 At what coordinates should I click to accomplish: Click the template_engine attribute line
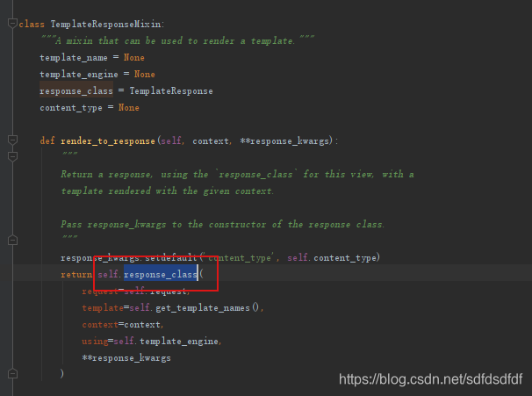tap(97, 75)
